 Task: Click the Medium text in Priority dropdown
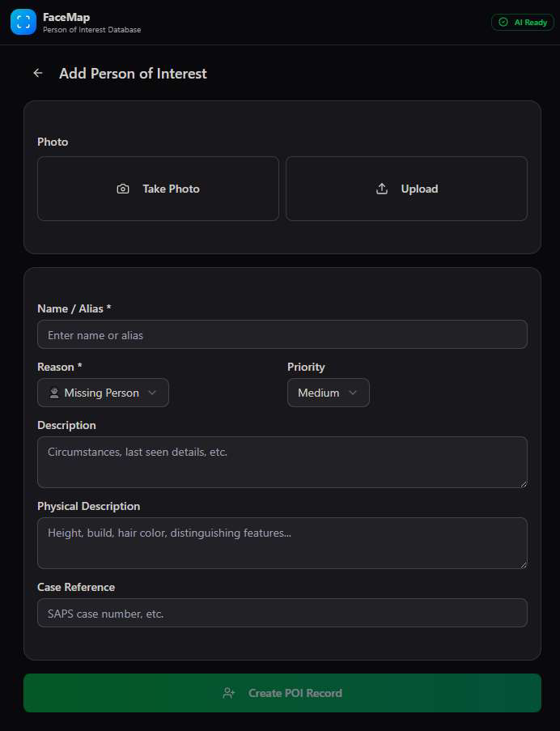pos(319,393)
